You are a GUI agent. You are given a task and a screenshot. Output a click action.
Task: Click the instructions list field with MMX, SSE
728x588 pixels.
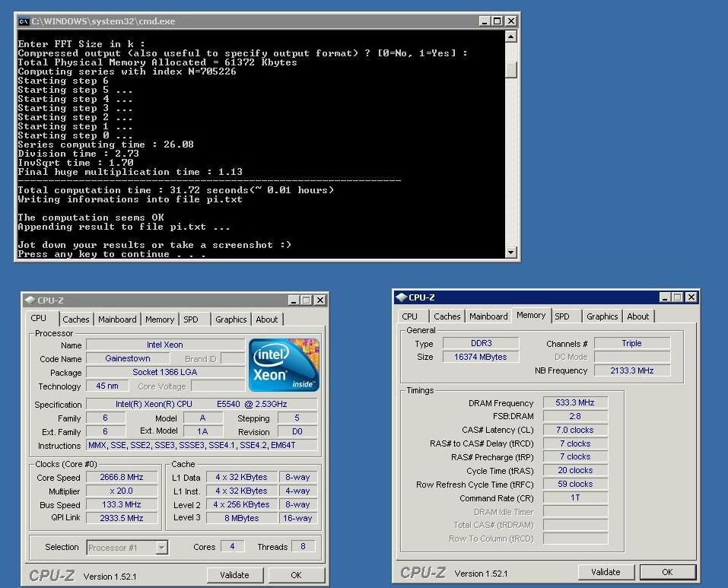click(202, 445)
